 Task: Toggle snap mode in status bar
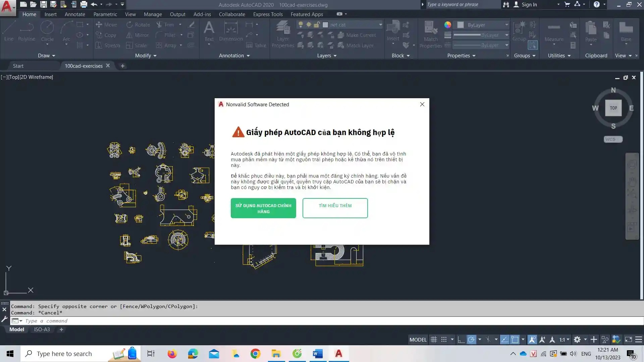(444, 340)
